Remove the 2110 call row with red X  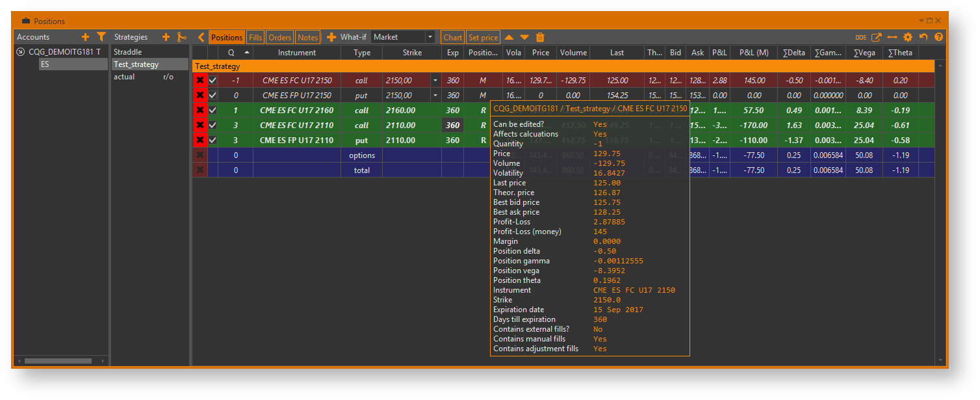coord(200,125)
